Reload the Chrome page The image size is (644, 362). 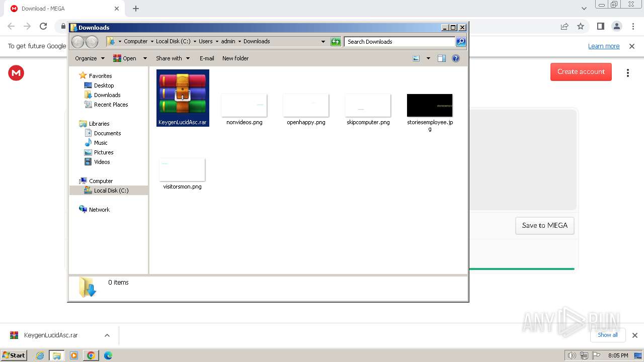[43, 26]
